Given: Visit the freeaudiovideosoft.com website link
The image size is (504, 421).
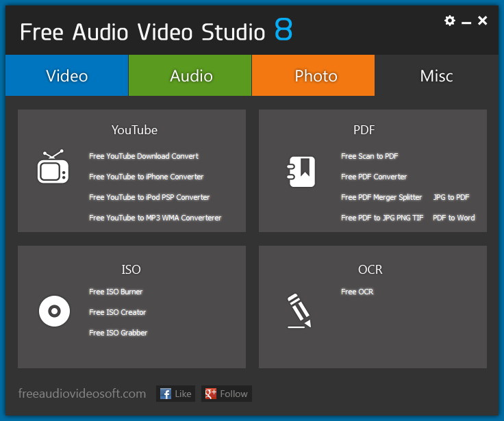Looking at the screenshot, I should click(82, 394).
